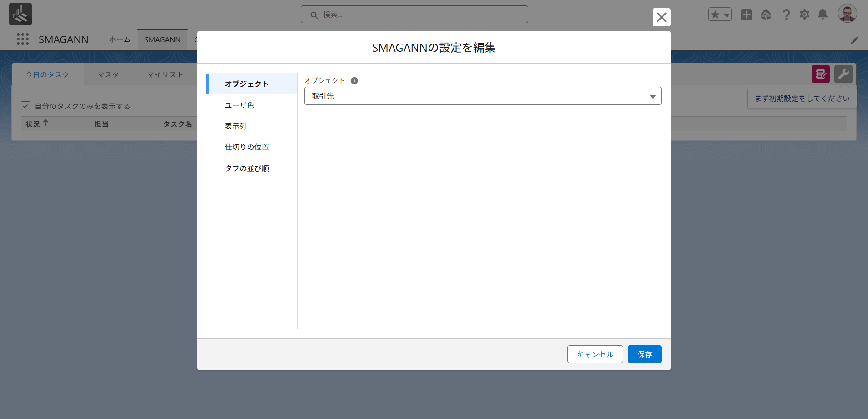Click the favorites star icon
Viewport: 868px width, 419px height.
coord(715,15)
